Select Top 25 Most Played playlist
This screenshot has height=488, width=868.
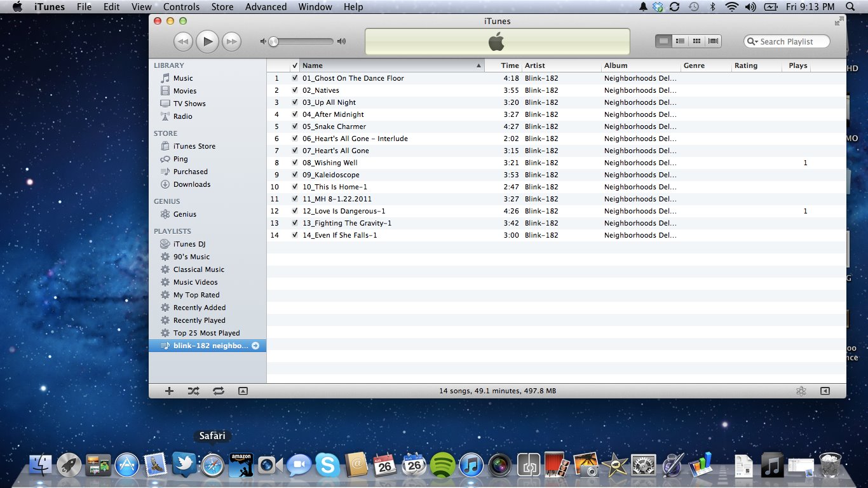207,333
